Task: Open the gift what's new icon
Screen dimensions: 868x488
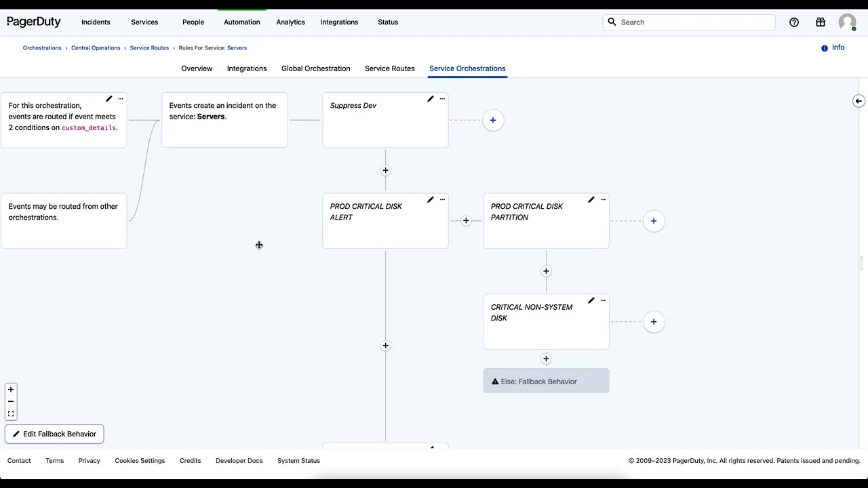Action: (821, 22)
